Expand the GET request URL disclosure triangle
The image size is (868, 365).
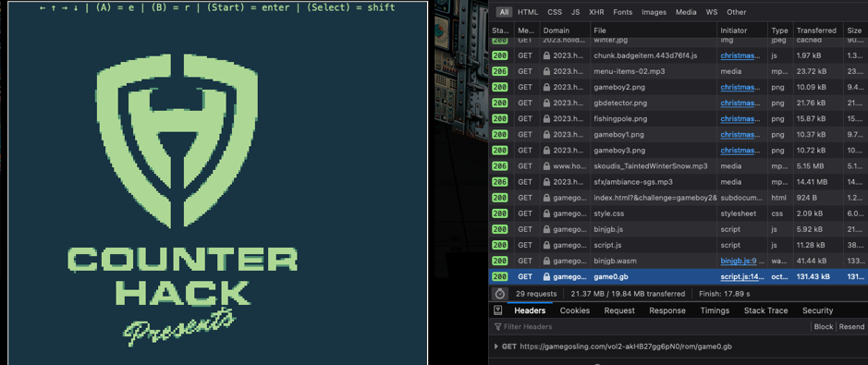(496, 347)
